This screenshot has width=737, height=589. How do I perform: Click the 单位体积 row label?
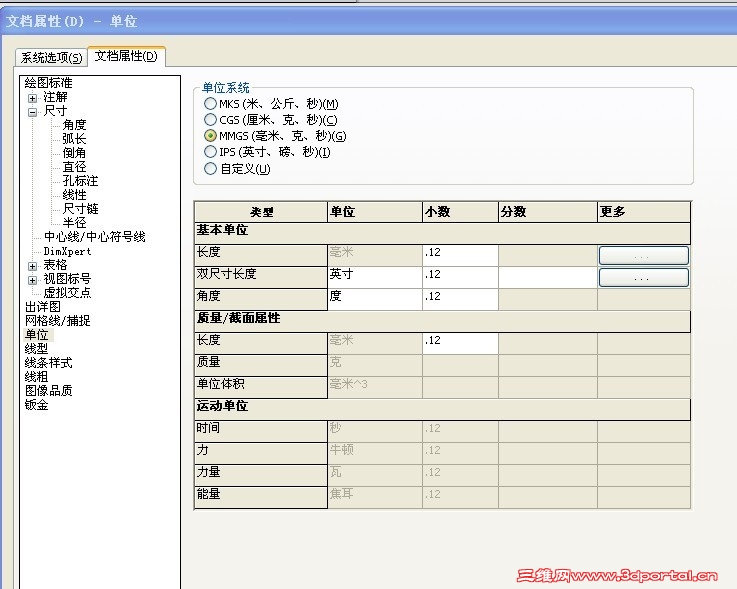261,387
